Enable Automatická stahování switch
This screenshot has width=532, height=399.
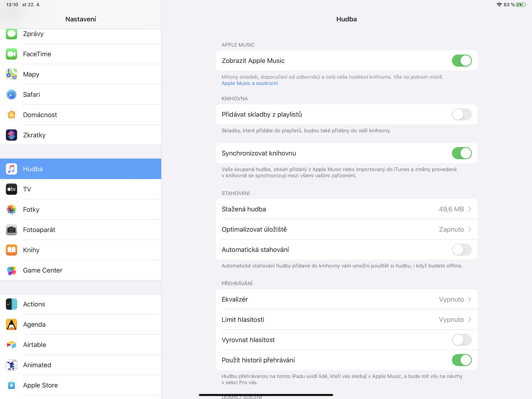pyautogui.click(x=461, y=250)
